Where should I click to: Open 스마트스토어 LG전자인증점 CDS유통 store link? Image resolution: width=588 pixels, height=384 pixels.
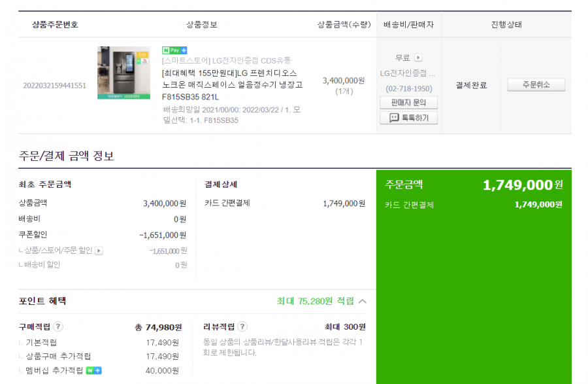coord(226,60)
